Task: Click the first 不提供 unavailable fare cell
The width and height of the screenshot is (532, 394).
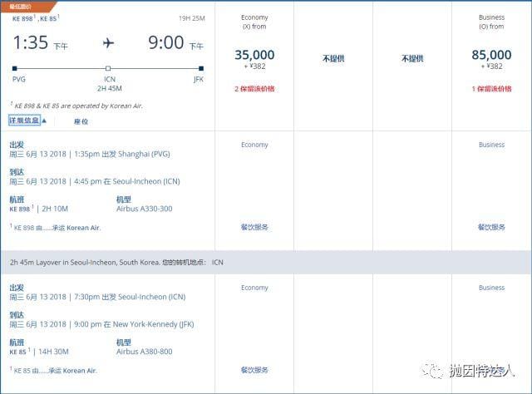Action: [333, 58]
